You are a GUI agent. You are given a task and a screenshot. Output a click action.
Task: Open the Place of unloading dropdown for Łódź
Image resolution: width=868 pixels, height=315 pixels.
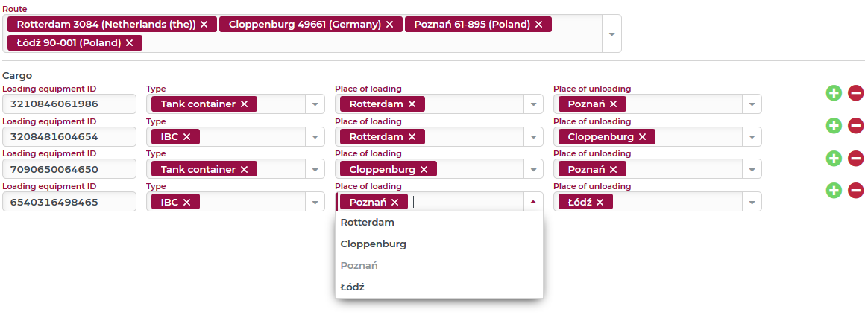pyautogui.click(x=752, y=202)
